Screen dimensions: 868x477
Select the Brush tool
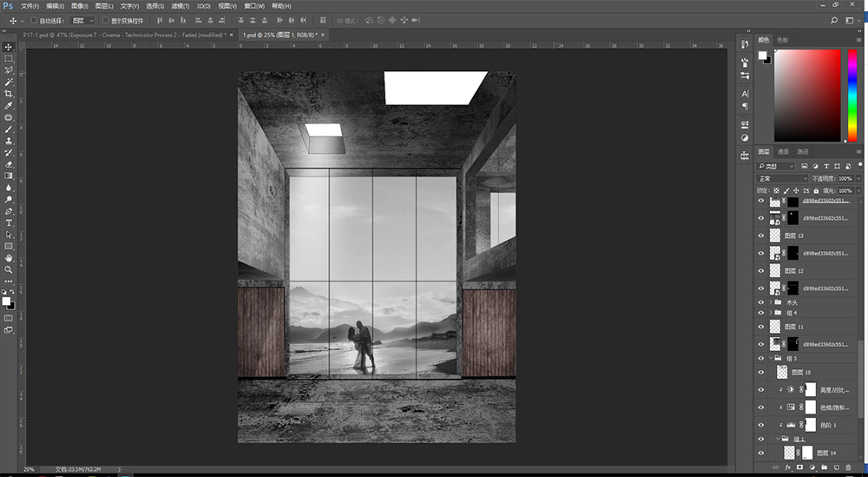9,129
